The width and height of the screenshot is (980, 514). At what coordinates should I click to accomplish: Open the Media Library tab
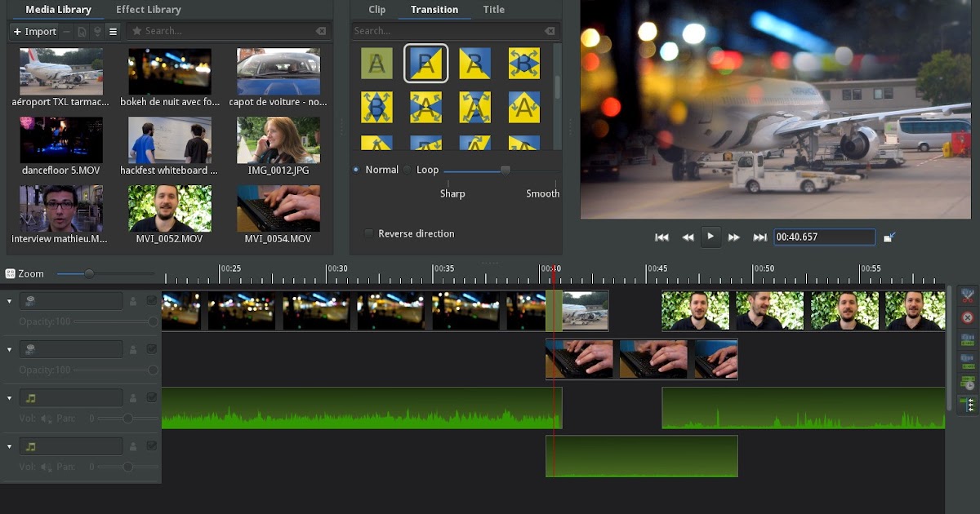[x=58, y=10]
